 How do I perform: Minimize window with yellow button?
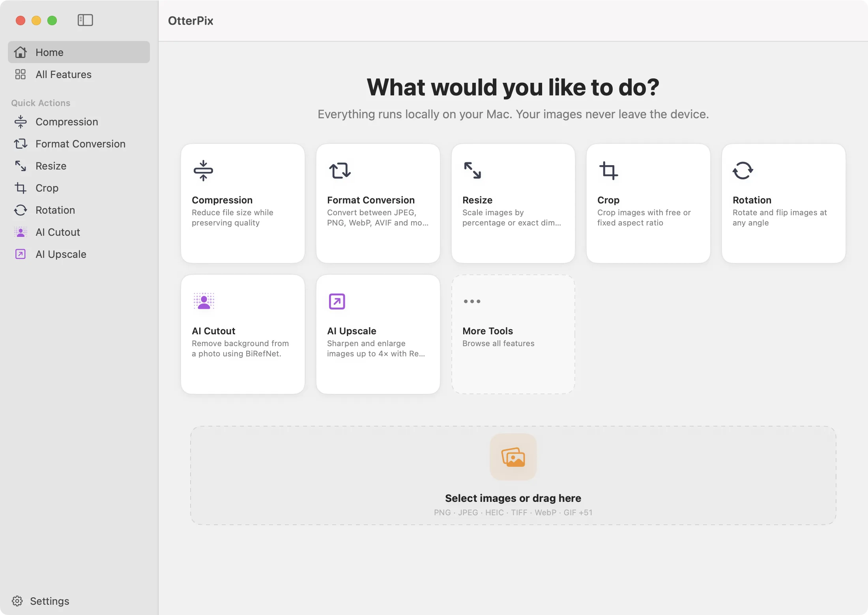pos(36,20)
